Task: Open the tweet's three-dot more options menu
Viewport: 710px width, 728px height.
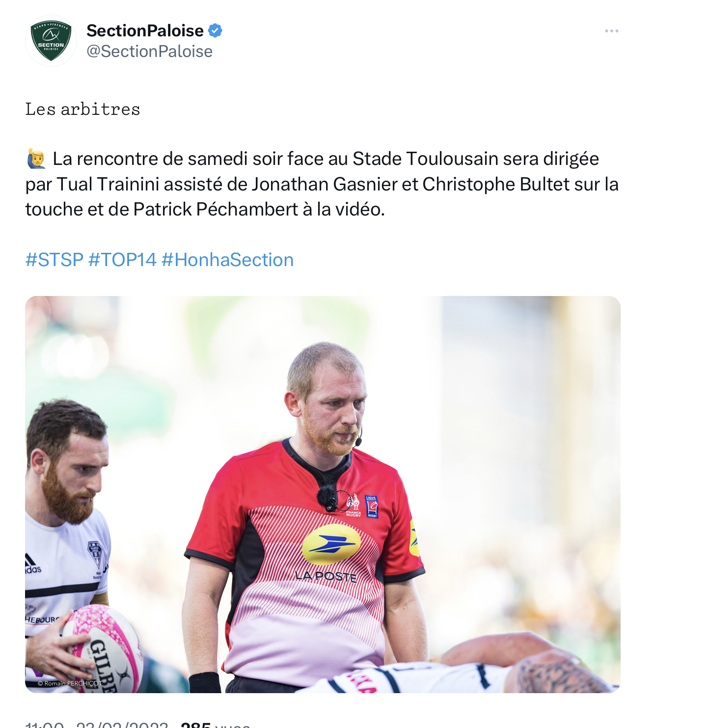Action: (x=611, y=31)
